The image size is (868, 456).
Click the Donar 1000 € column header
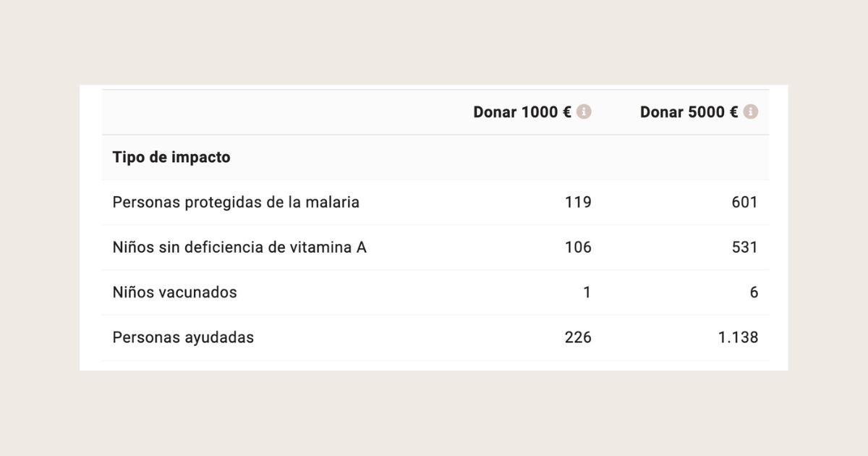coord(522,112)
